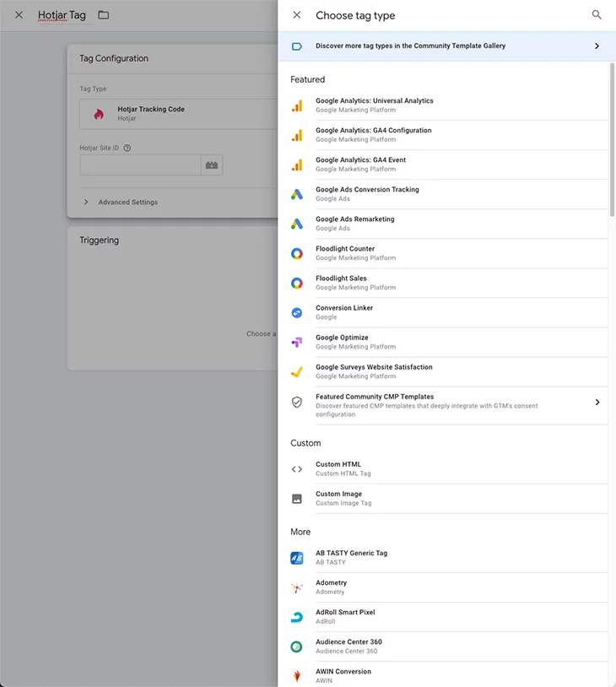This screenshot has width=616, height=687.
Task: Click the Google Optimize icon
Action: coord(297,342)
